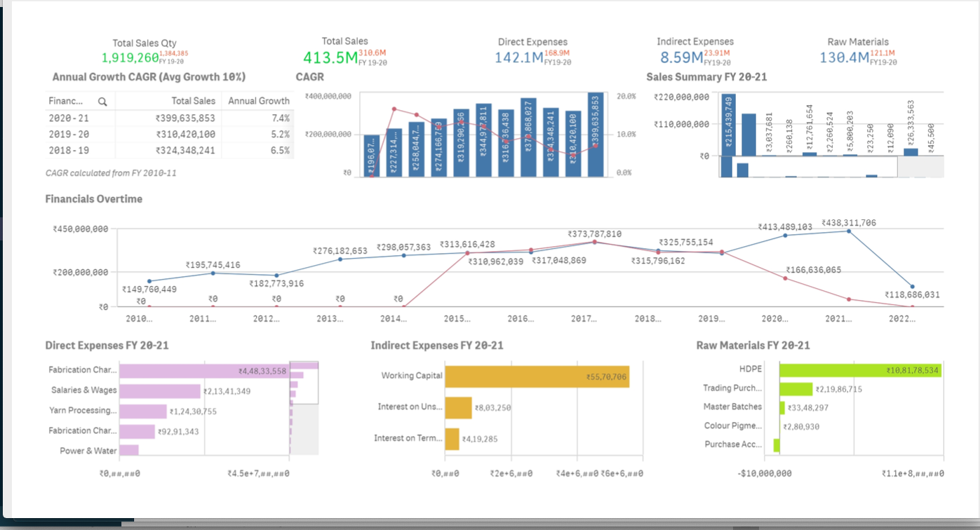Image resolution: width=980 pixels, height=530 pixels.
Task: Select the Fabrication Char... bar worth ₹92,91,343
Action: [137, 431]
